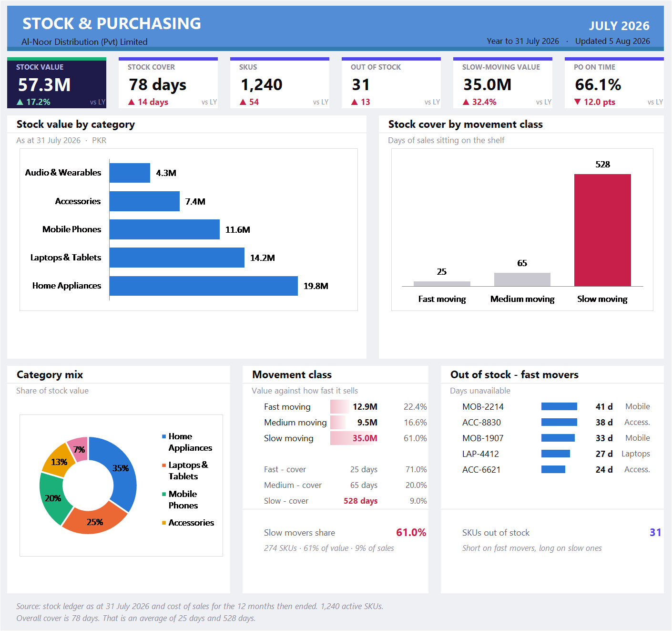Click the 24 d value for ACC-6621
Viewport: 672px width, 631px height.
(x=604, y=469)
